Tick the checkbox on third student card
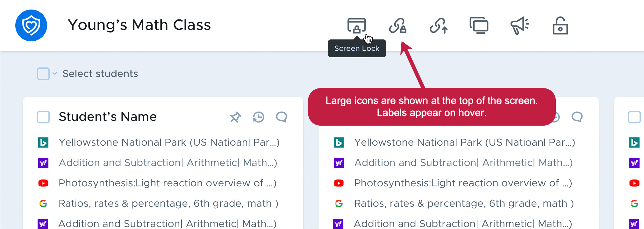Image resolution: width=644 pixels, height=229 pixels. pyautogui.click(x=634, y=117)
